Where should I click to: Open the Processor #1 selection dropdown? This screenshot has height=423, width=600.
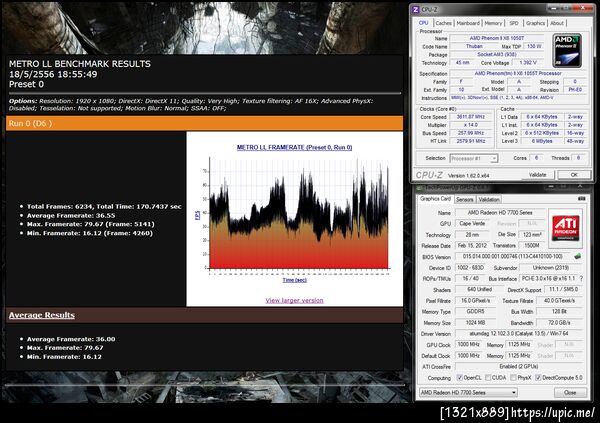click(x=474, y=158)
